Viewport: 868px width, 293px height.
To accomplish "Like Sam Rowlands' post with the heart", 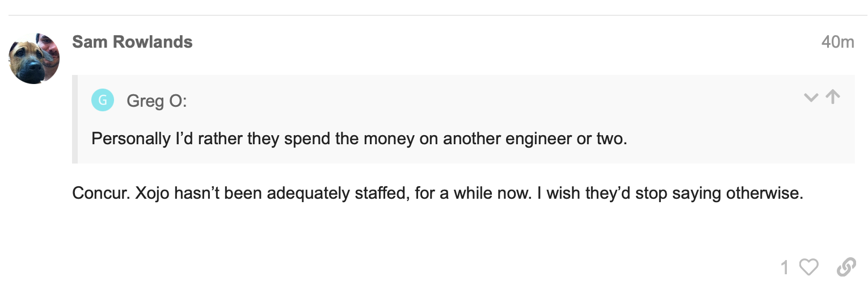I will tap(808, 267).
